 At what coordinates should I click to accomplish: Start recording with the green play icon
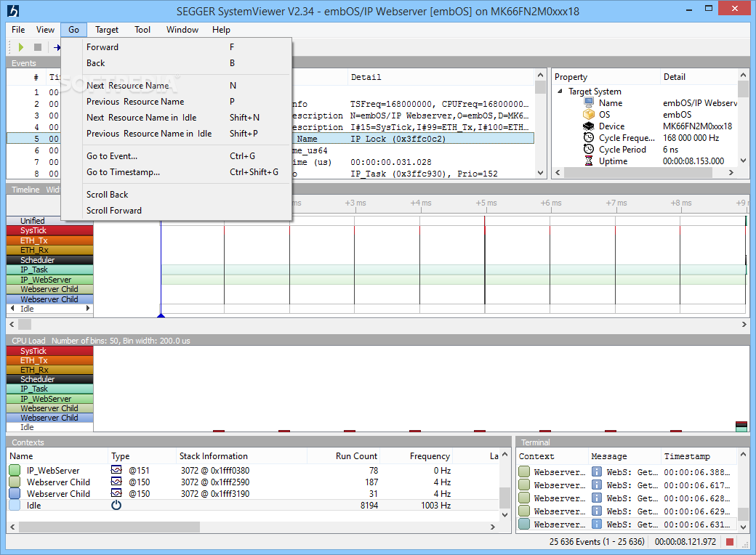pos(21,47)
